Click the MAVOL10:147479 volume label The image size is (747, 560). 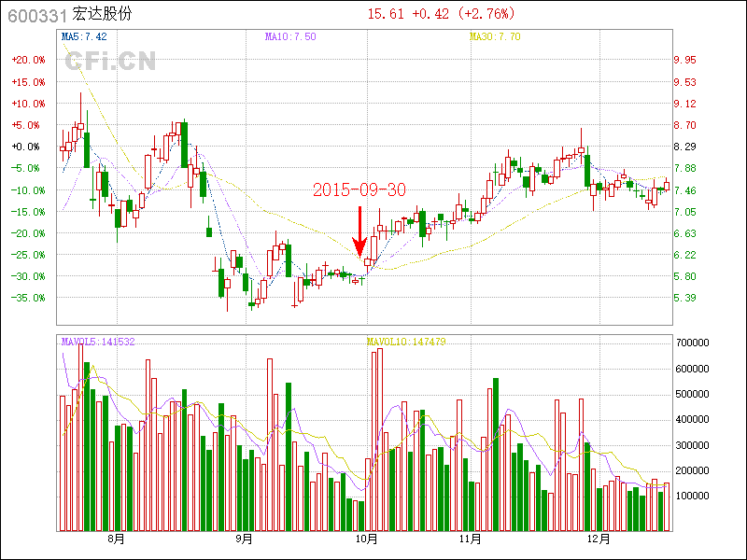pyautogui.click(x=406, y=342)
